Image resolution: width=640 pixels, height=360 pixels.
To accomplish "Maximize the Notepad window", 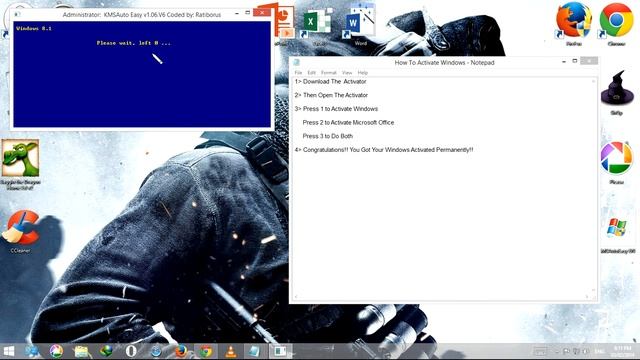I will [x=575, y=61].
